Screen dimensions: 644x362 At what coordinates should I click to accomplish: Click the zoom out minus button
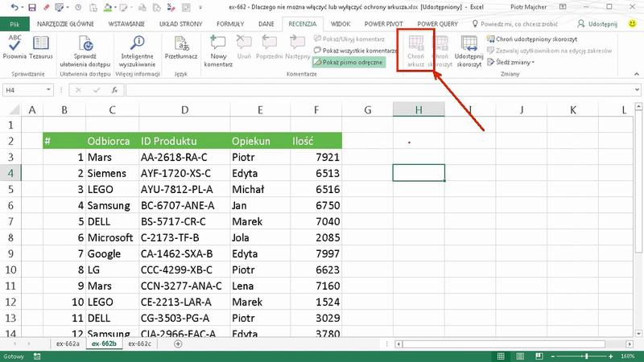(553, 356)
